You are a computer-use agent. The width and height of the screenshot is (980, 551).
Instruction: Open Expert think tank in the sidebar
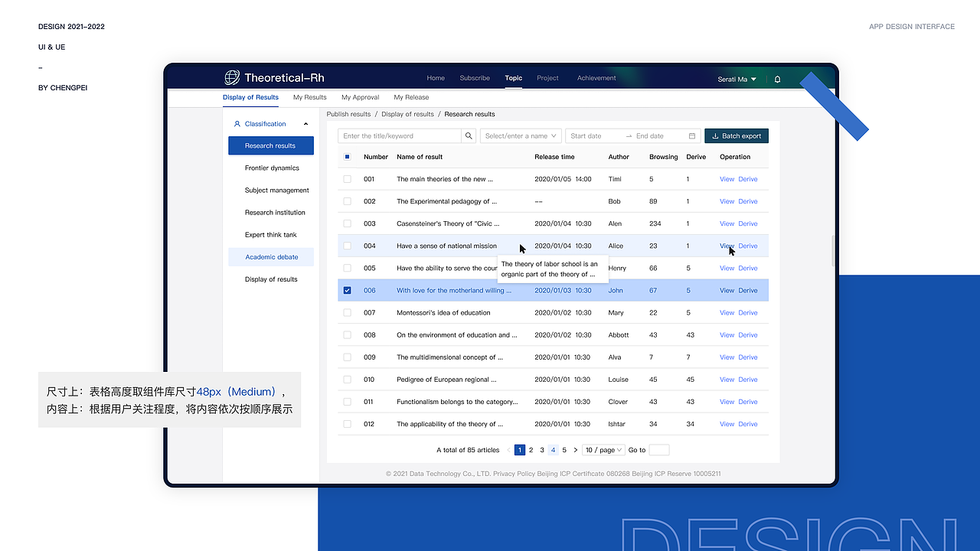tap(271, 235)
